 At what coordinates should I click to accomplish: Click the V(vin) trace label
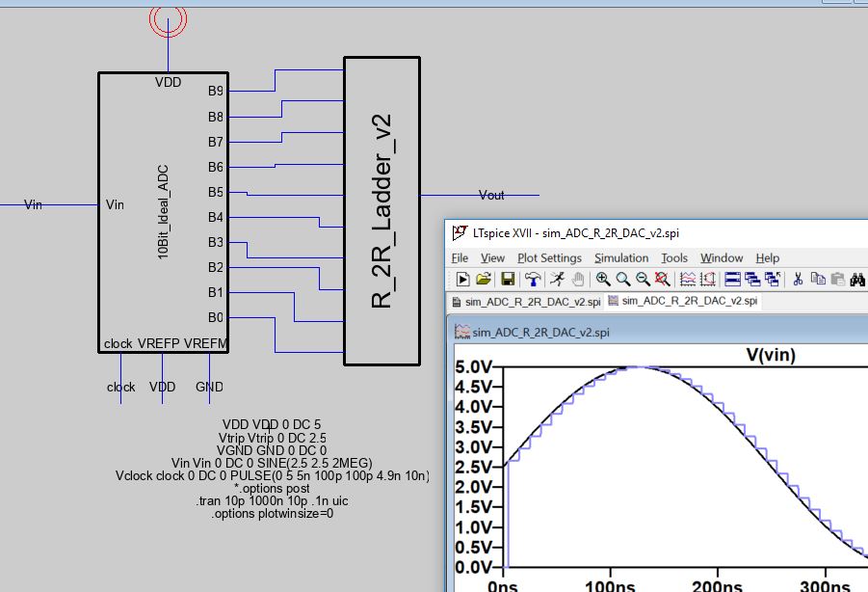coord(771,355)
